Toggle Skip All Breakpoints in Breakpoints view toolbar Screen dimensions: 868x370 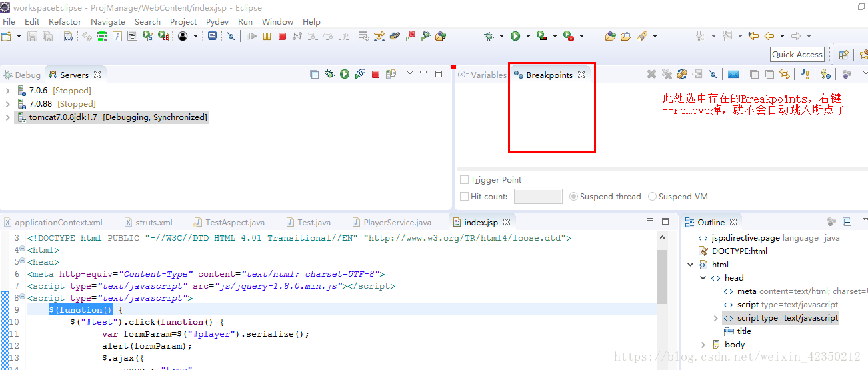[713, 74]
